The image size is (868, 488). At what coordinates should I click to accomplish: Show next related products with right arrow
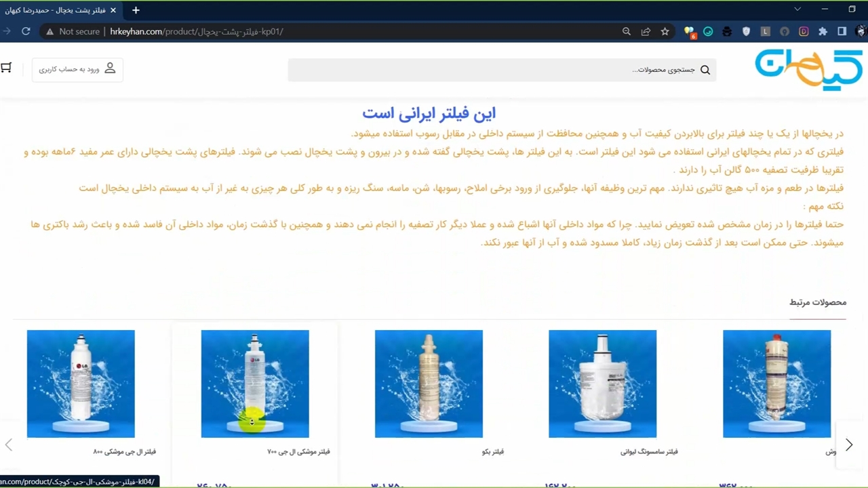849,445
